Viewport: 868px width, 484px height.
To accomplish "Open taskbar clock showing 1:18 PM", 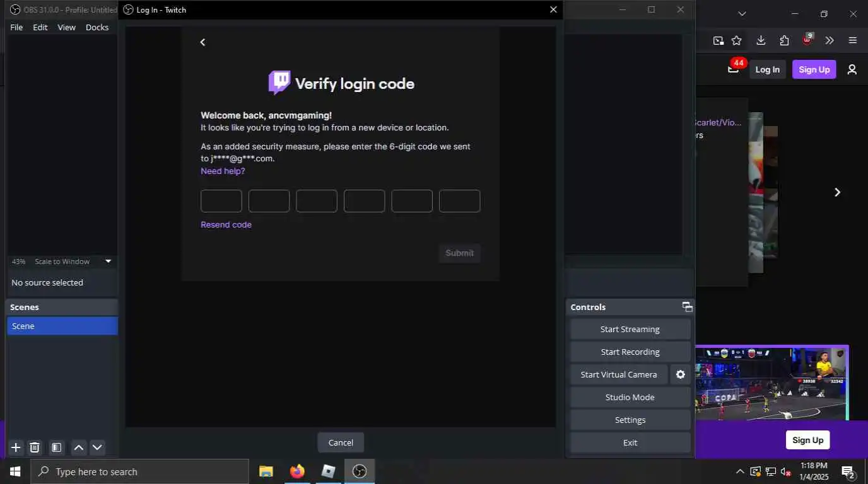I will click(x=814, y=471).
